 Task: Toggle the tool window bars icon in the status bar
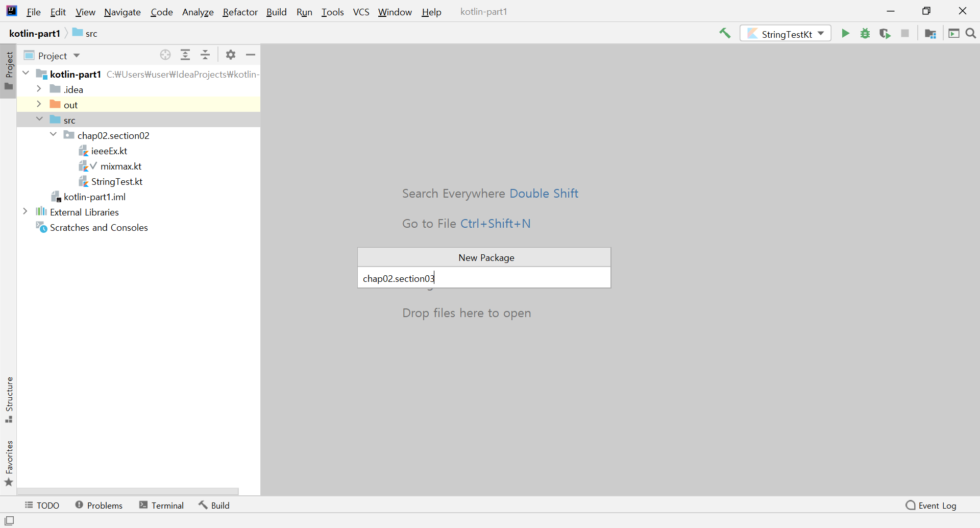pos(9,520)
